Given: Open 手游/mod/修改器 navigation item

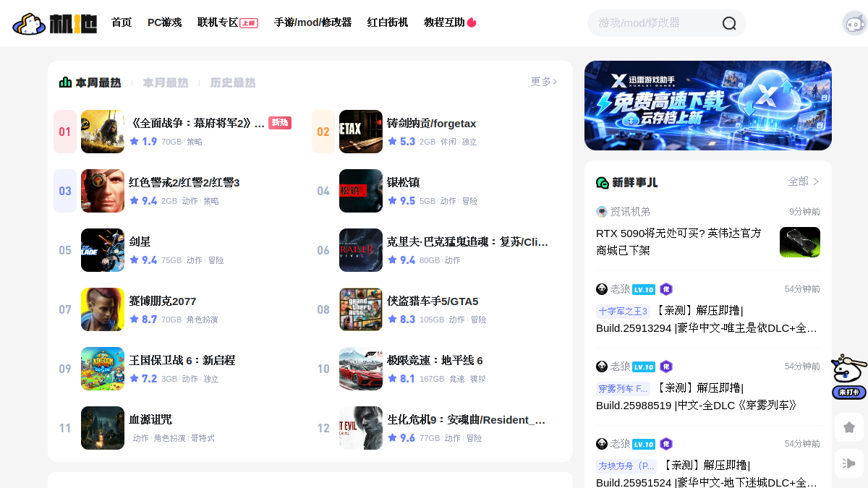Looking at the screenshot, I should coord(313,22).
